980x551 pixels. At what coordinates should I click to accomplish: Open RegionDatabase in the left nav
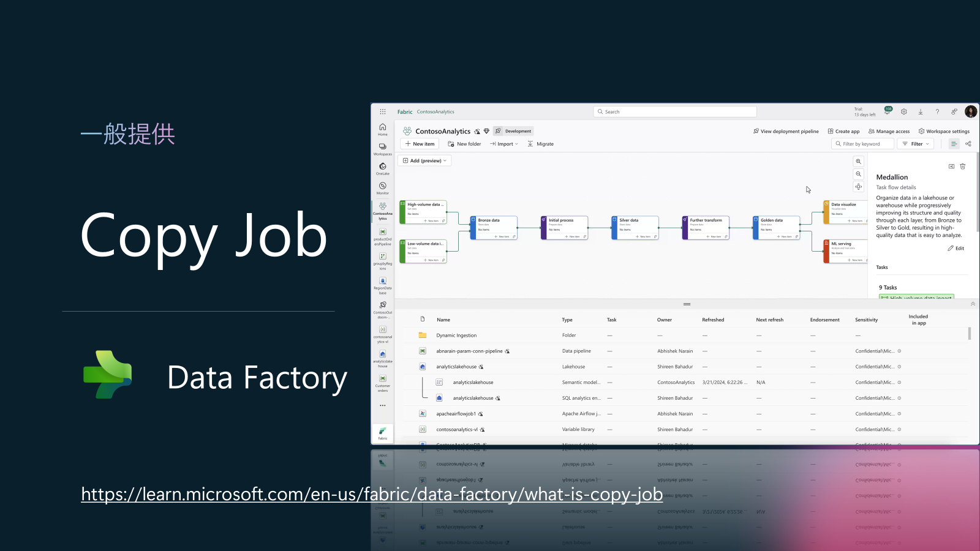(383, 286)
